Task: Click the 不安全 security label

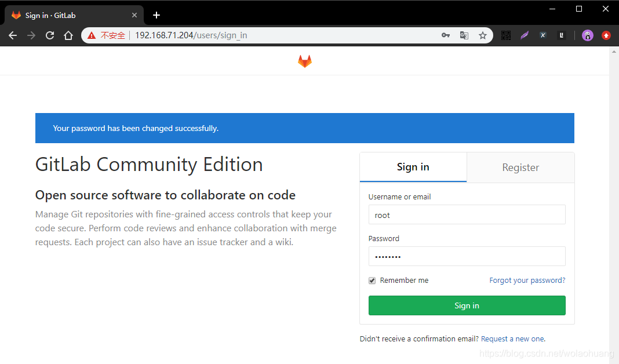Action: 112,35
